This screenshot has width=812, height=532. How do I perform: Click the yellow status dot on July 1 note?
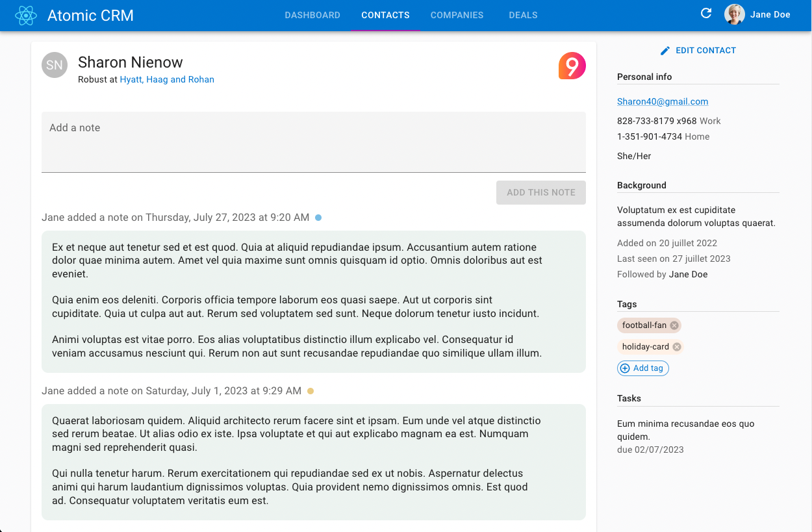pos(311,391)
